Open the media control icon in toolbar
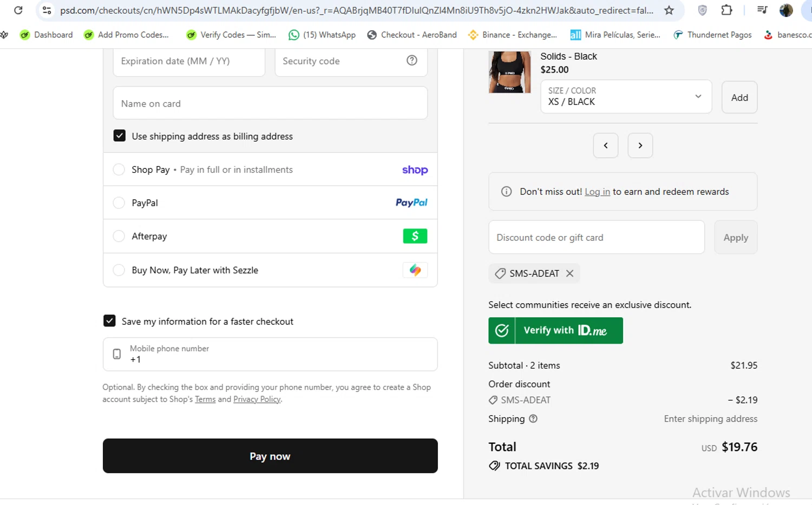 click(762, 10)
